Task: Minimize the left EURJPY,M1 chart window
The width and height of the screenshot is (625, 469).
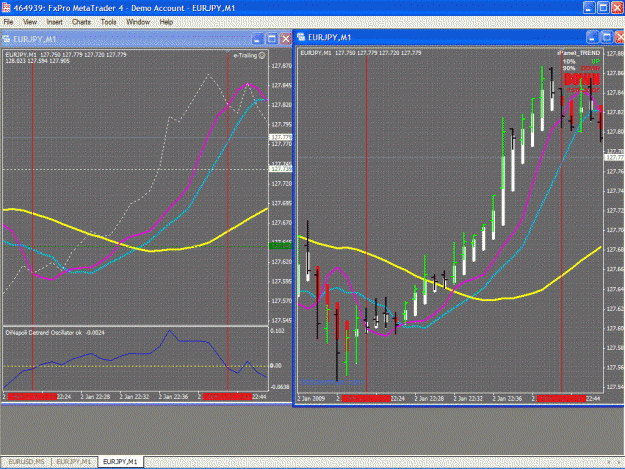Action: pyautogui.click(x=258, y=39)
